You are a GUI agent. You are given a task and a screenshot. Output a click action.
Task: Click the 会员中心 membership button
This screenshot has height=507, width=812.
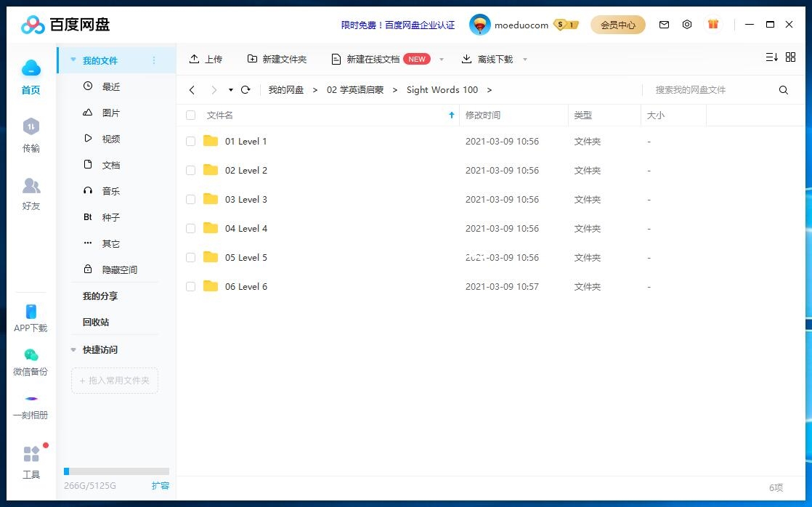pos(618,24)
